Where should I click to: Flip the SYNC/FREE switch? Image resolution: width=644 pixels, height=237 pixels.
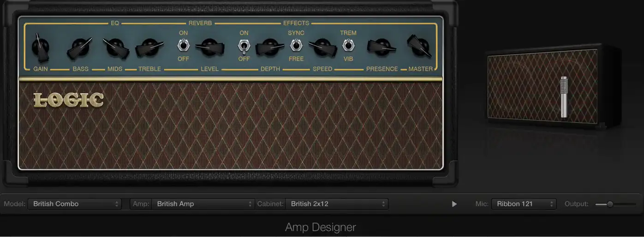click(x=296, y=45)
